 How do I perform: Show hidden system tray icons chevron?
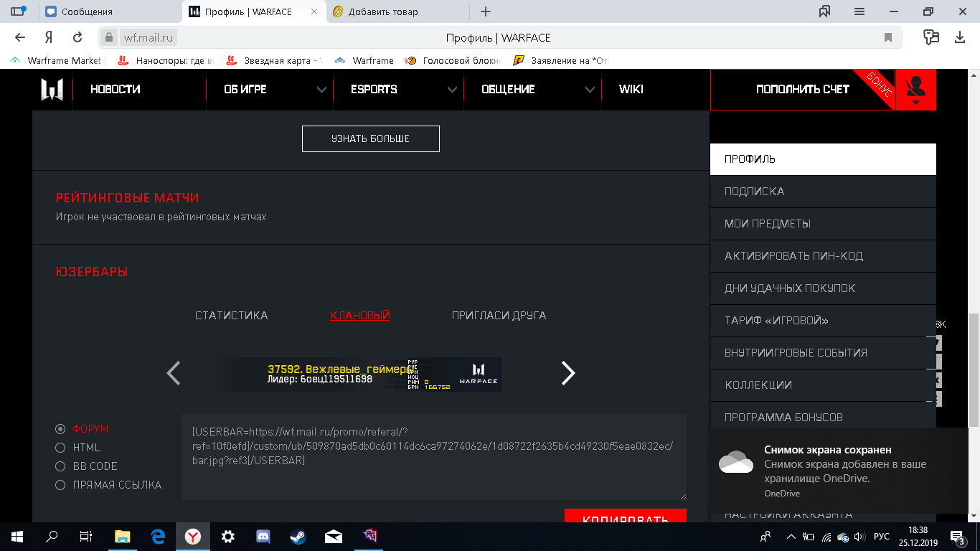tap(791, 537)
